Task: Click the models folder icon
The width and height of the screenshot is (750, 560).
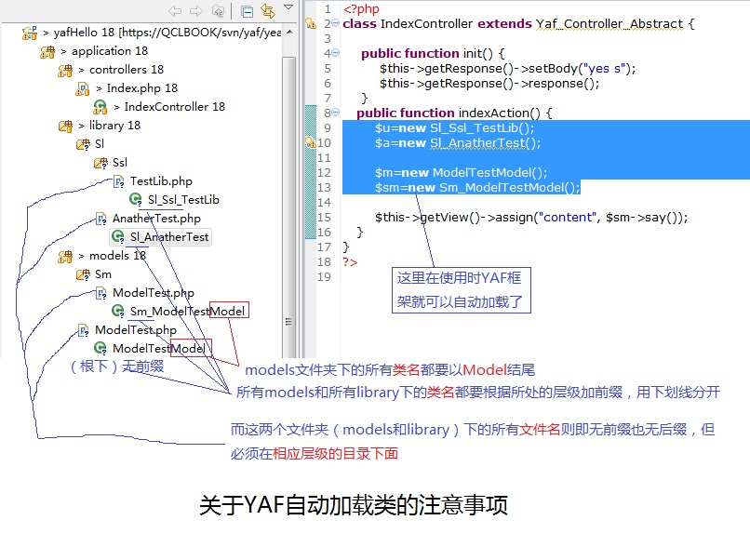Action: click(65, 257)
